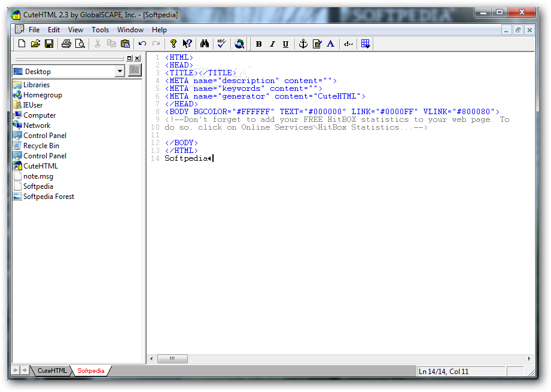This screenshot has width=551, height=392.
Task: Select Libraries in the file list
Action: tap(32, 85)
